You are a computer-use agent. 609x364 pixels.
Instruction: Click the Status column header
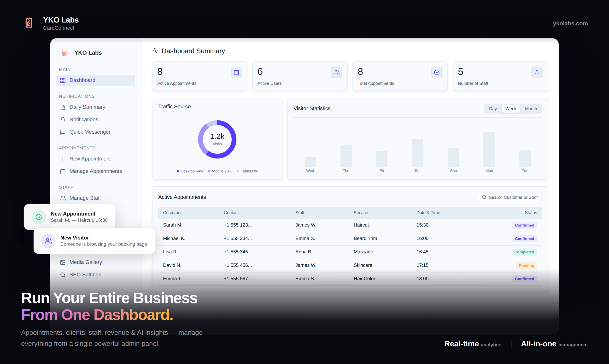coord(531,213)
